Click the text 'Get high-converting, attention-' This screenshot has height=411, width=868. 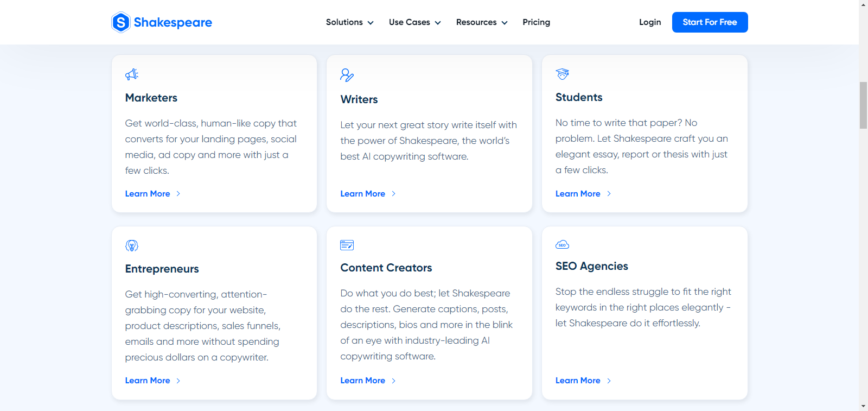pyautogui.click(x=196, y=294)
